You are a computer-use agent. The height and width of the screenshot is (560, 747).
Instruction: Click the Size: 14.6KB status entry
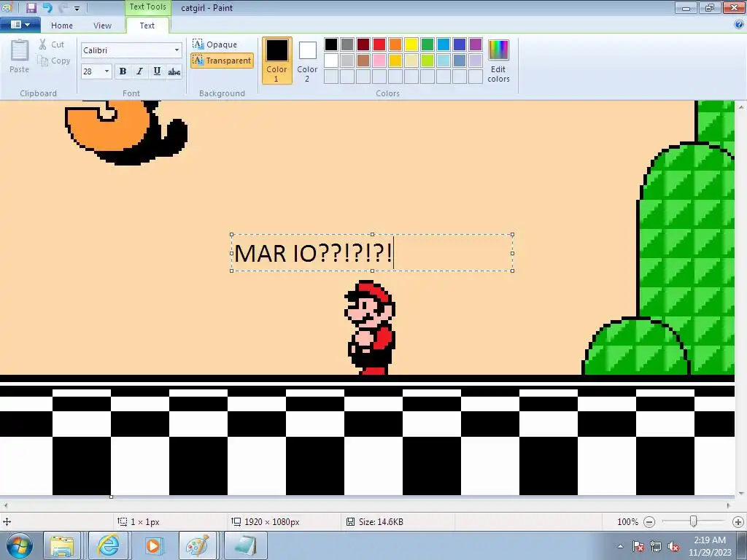pyautogui.click(x=375, y=522)
